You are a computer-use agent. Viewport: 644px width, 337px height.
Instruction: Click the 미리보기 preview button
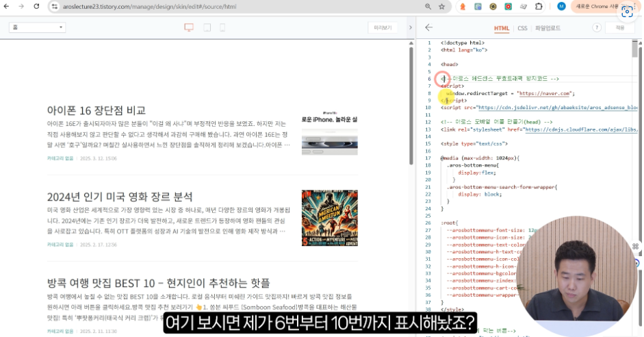point(383,27)
